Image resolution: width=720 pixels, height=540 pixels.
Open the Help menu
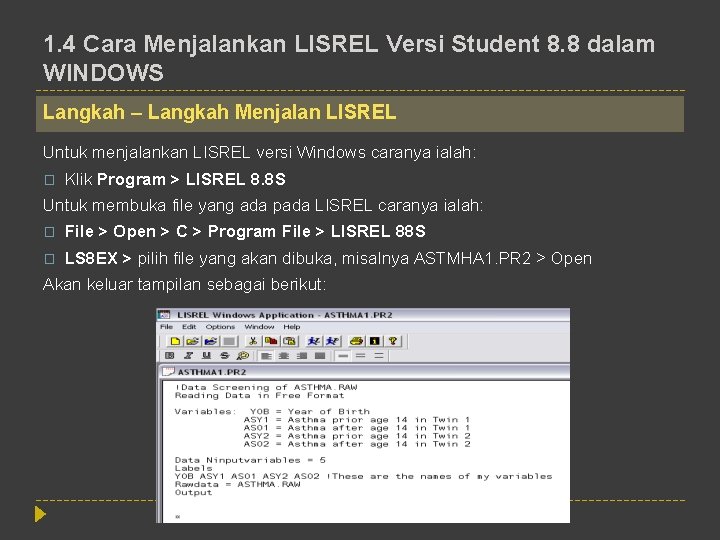pos(292,327)
